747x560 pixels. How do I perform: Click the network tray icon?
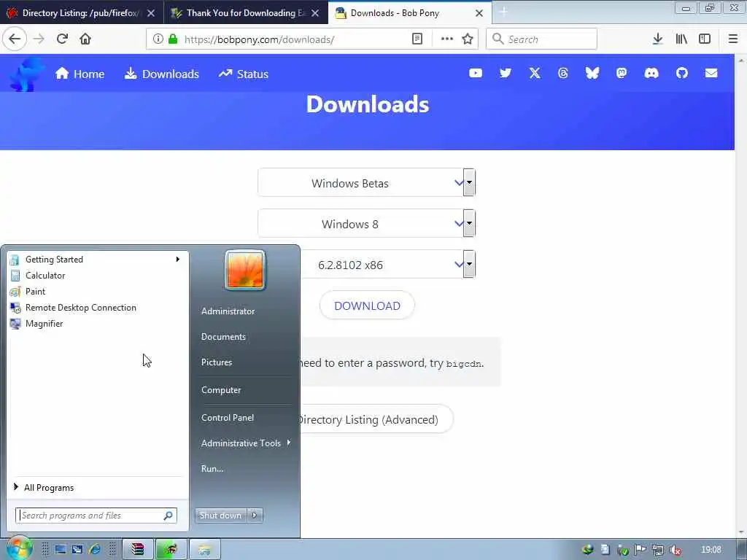(658, 550)
